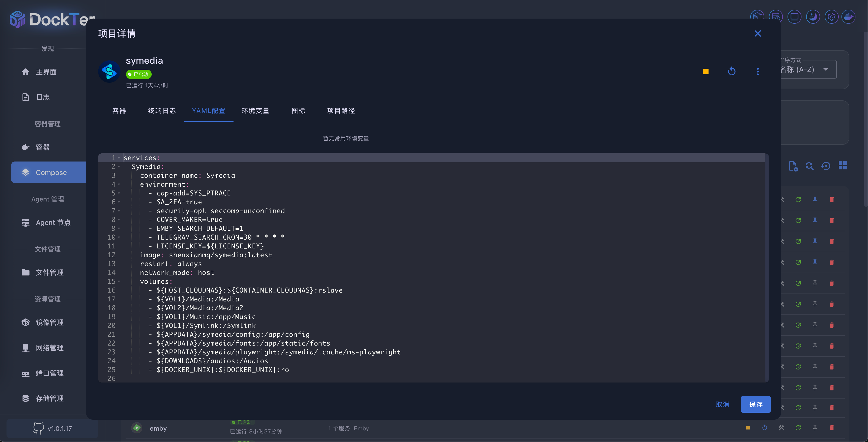Open the three-dot more options menu
This screenshot has height=442, width=868.
(x=758, y=71)
